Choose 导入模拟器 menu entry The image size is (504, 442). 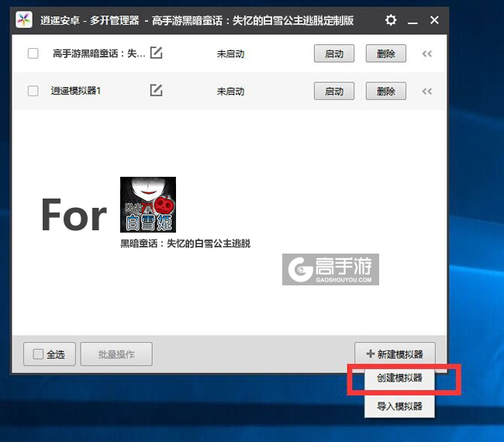coord(399,406)
